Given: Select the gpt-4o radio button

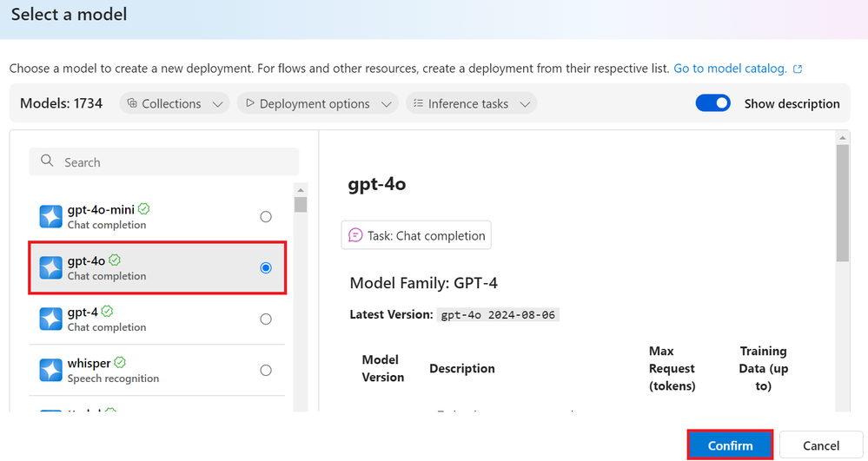Looking at the screenshot, I should [266, 268].
